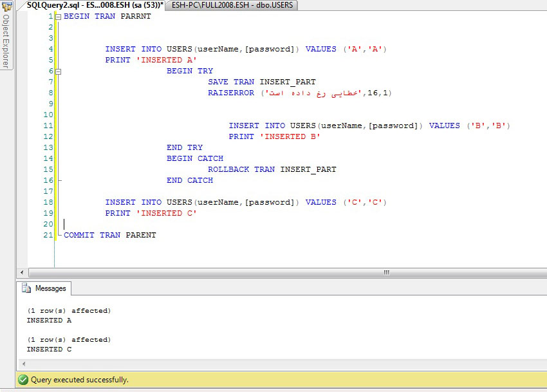Click the COMMIT TRAN PARENT statement

tap(110, 235)
